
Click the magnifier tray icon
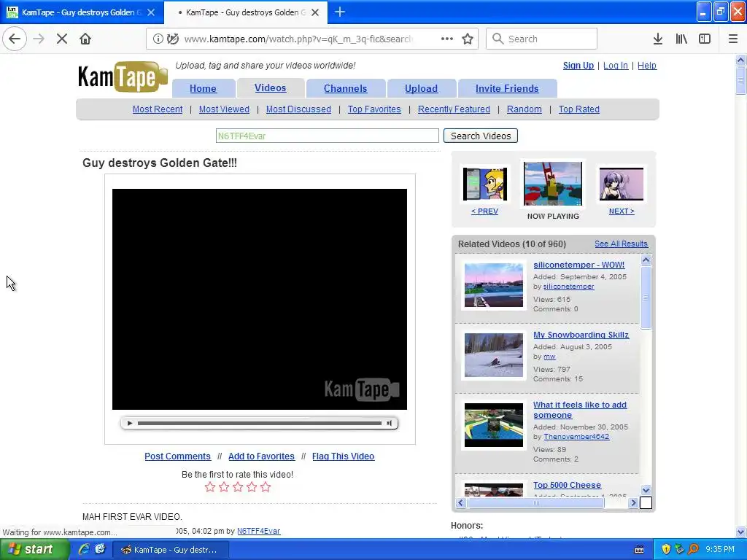coord(693,549)
